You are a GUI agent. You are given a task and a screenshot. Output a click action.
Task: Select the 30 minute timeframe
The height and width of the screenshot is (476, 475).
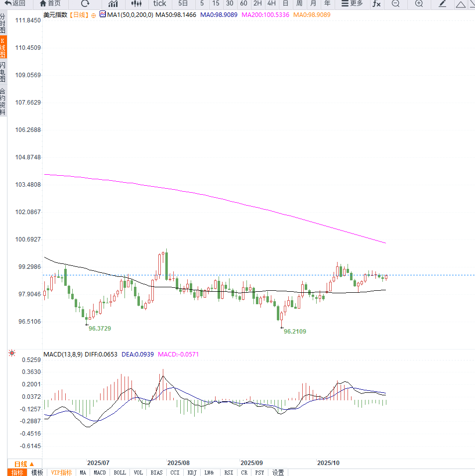pos(230,3)
